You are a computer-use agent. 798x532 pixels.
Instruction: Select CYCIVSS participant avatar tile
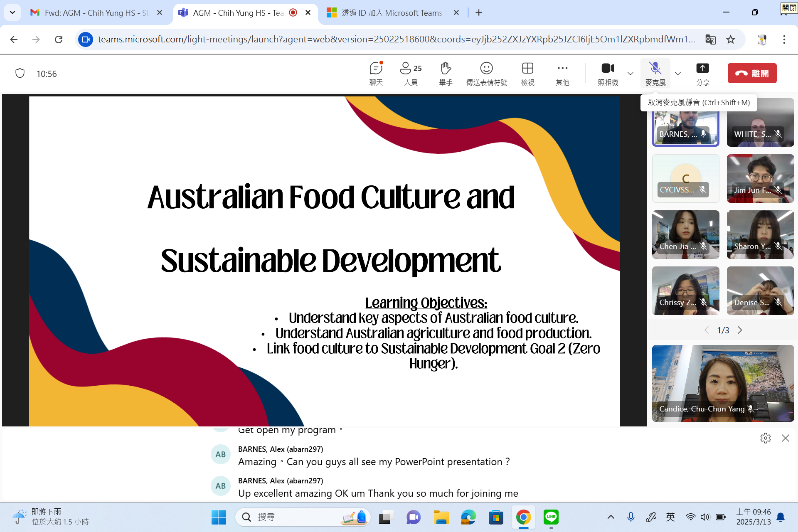(x=685, y=178)
